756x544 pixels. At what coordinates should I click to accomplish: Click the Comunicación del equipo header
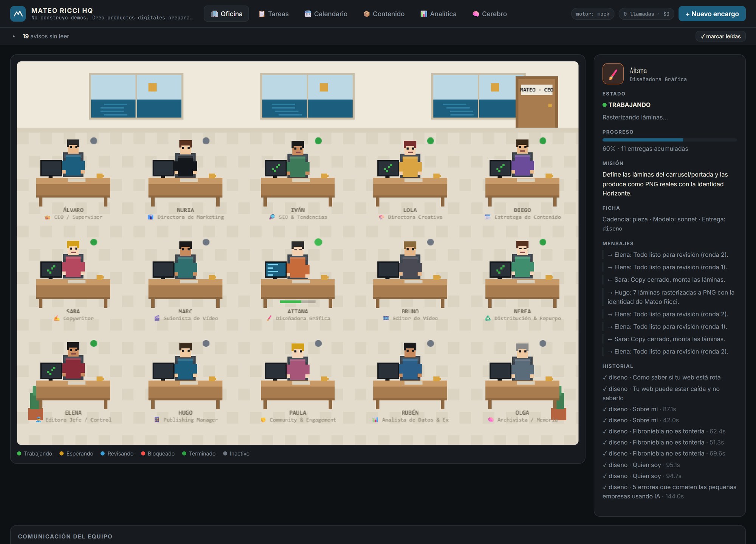pyautogui.click(x=65, y=536)
